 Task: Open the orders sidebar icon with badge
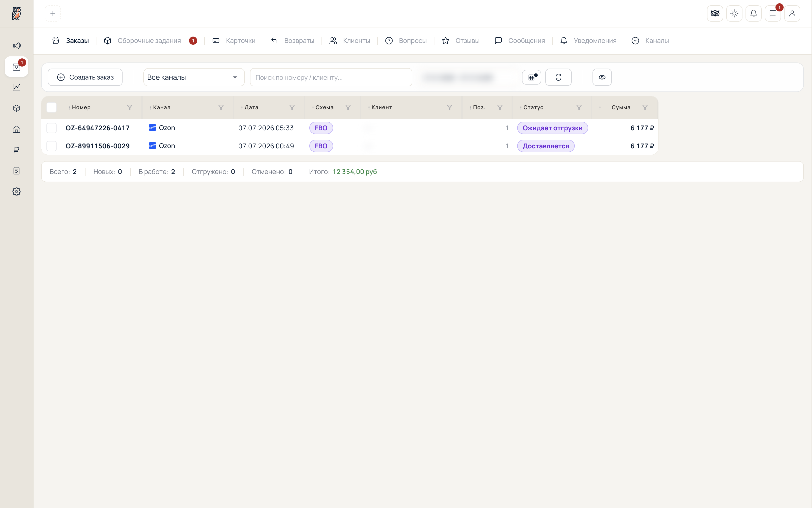click(x=16, y=67)
